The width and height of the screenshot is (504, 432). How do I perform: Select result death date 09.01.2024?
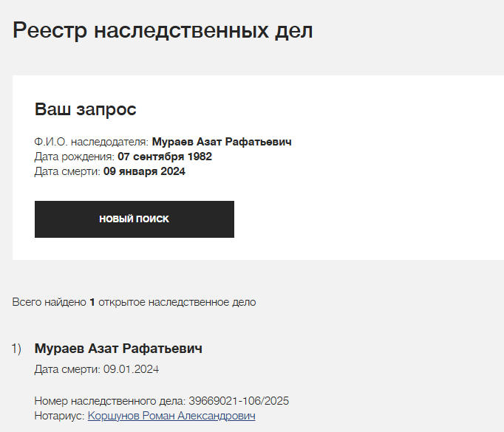131,369
